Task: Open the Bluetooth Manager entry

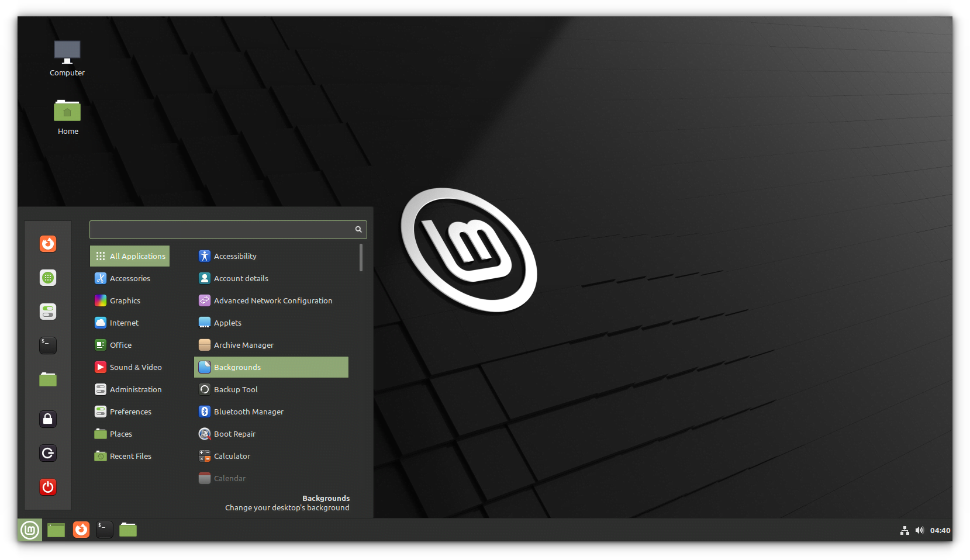Action: click(248, 412)
